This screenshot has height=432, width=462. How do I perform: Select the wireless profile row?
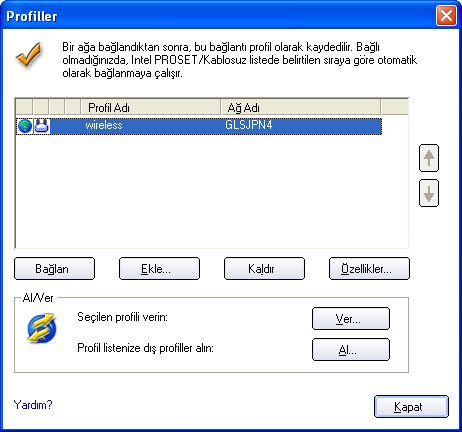[199, 126]
